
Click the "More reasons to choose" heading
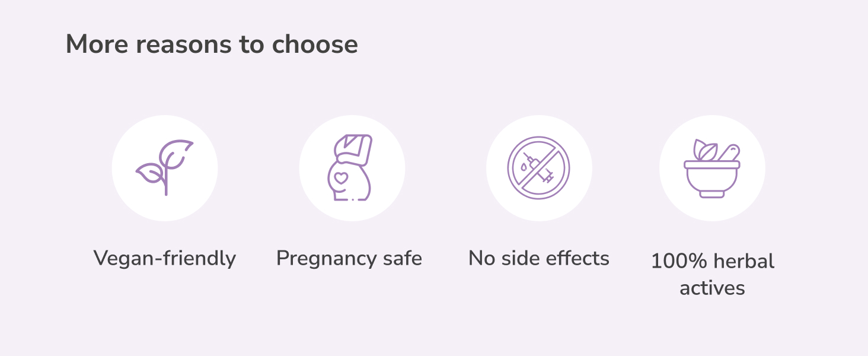click(x=212, y=44)
